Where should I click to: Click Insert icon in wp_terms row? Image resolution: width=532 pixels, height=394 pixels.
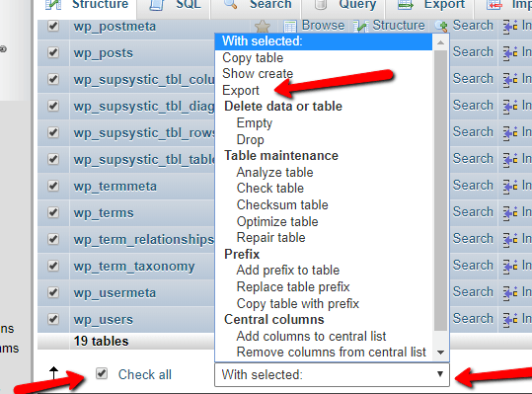[x=510, y=212]
